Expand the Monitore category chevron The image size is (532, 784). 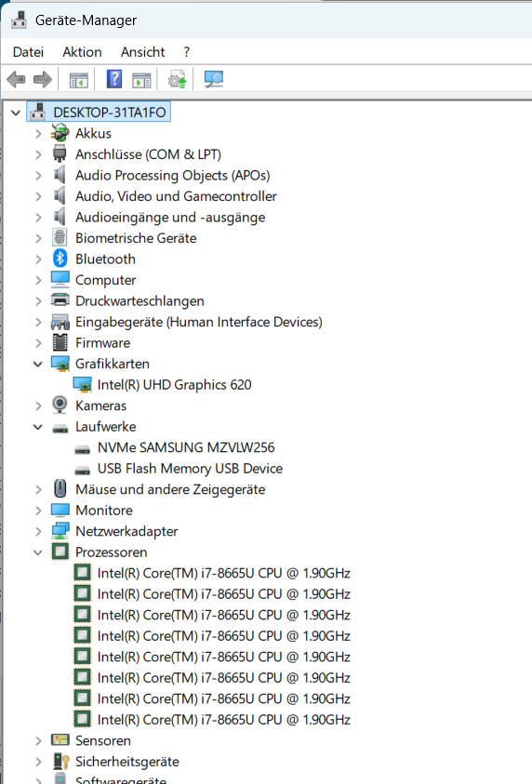click(x=38, y=511)
